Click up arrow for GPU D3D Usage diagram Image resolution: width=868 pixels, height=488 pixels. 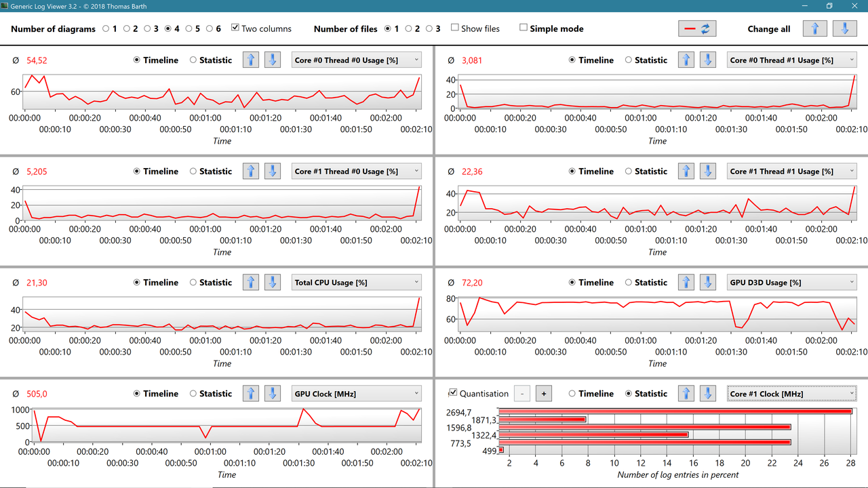tap(686, 282)
